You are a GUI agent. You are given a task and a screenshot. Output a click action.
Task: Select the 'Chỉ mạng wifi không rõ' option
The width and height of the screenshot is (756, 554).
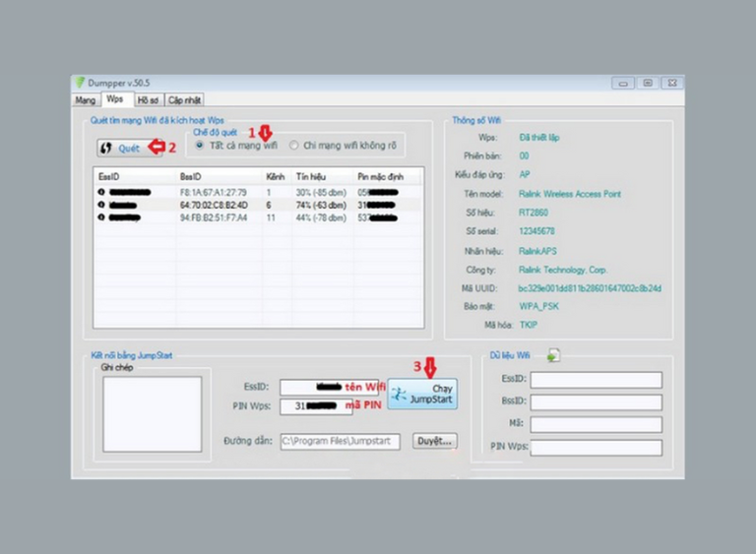tap(294, 146)
